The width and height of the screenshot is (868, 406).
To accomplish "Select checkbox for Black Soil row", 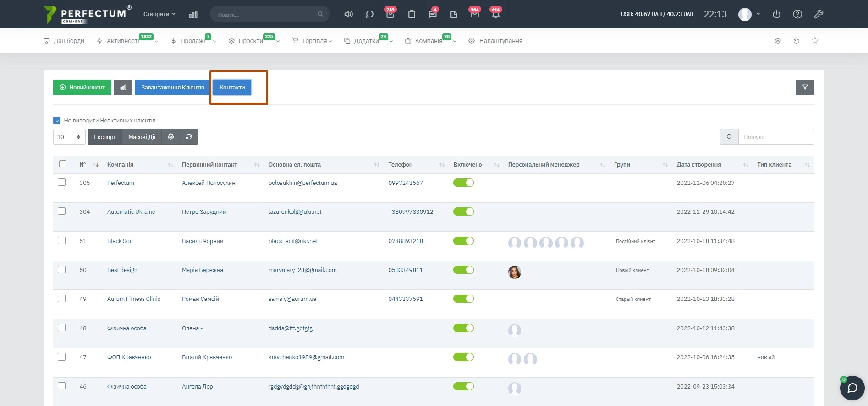I will (61, 240).
